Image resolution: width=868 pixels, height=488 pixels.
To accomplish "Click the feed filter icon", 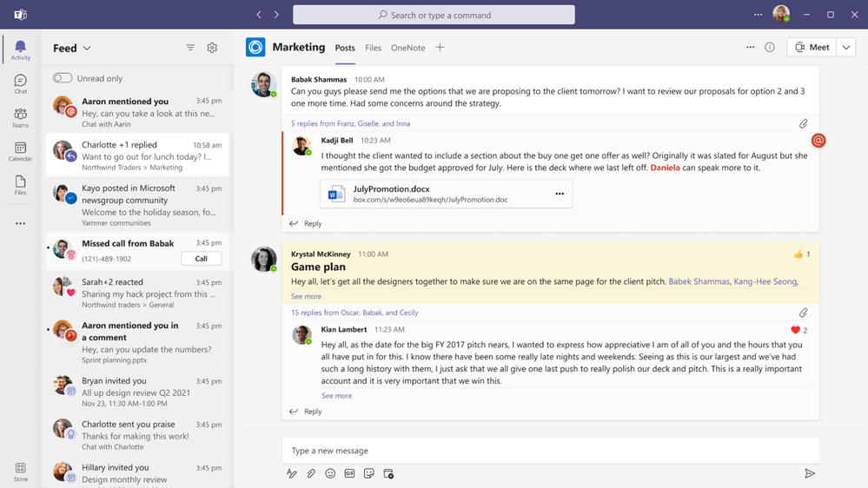I will click(x=190, y=48).
